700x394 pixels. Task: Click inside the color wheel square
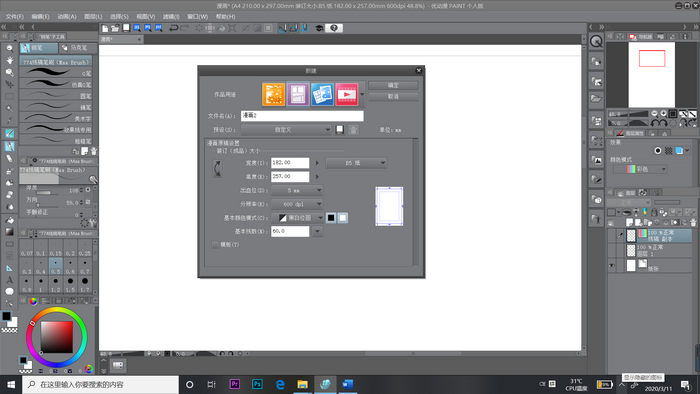[x=57, y=337]
